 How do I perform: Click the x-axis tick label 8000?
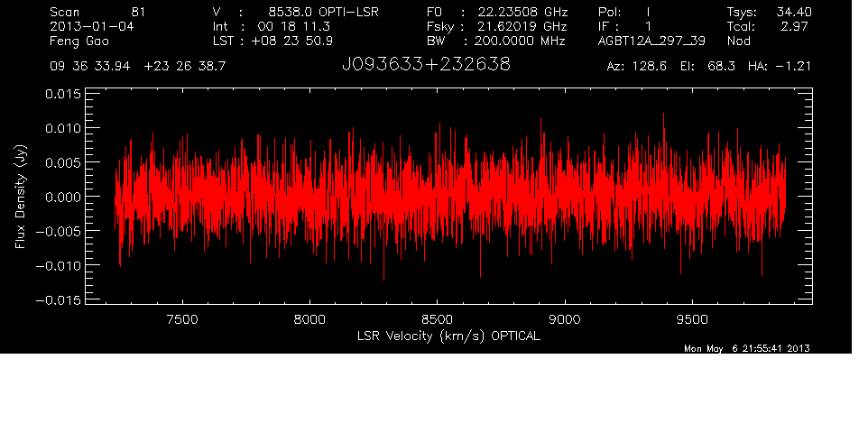pyautogui.click(x=309, y=319)
